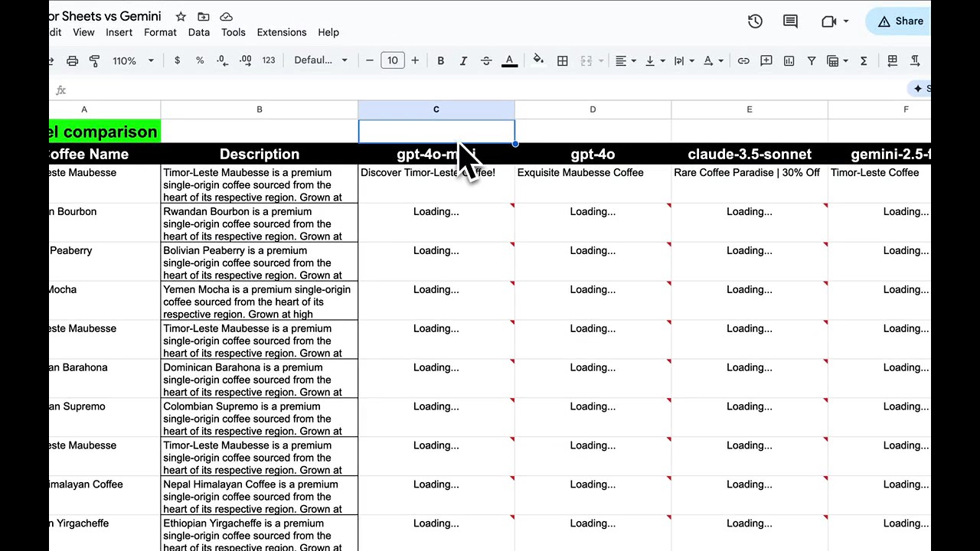Select the Rwandan Bourbon description cell
The width and height of the screenshot is (980, 551).
tap(259, 223)
